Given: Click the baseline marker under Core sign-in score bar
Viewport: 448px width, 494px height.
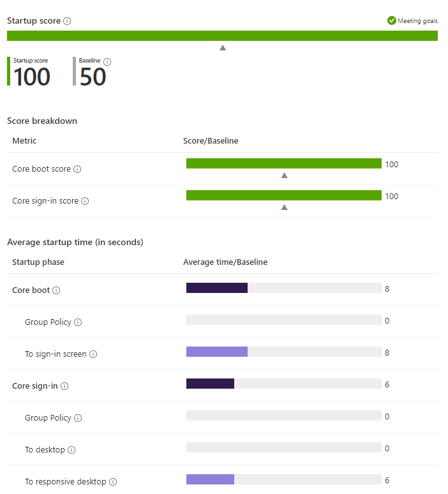Looking at the screenshot, I should tap(284, 207).
